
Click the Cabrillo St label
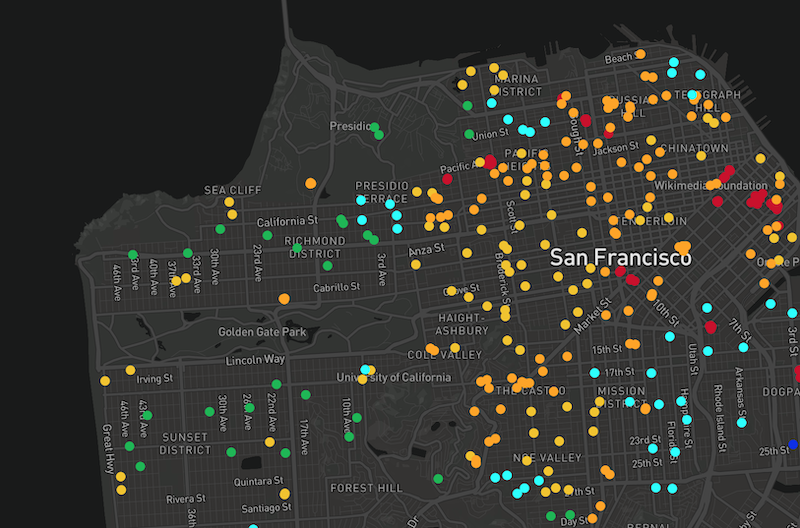click(x=337, y=288)
